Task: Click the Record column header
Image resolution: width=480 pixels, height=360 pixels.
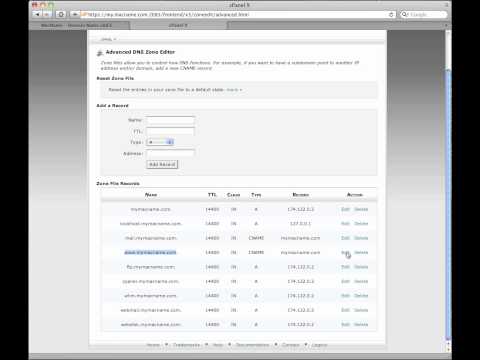Action: 301,195
